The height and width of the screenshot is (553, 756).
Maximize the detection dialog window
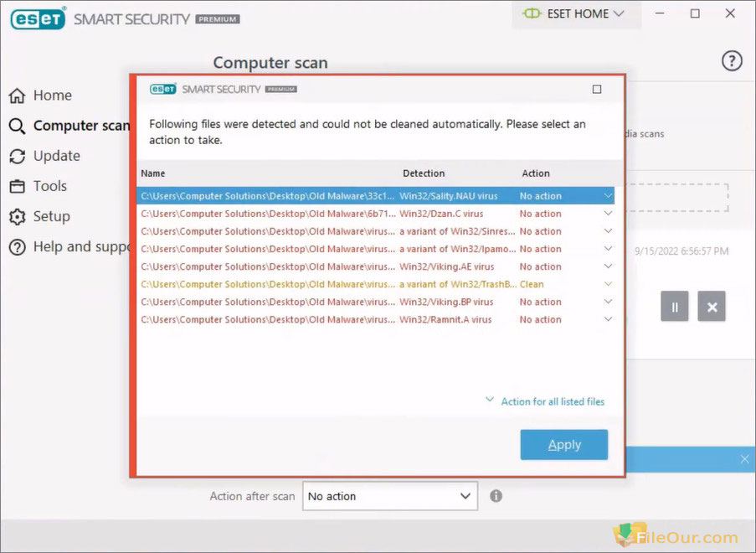(x=597, y=90)
